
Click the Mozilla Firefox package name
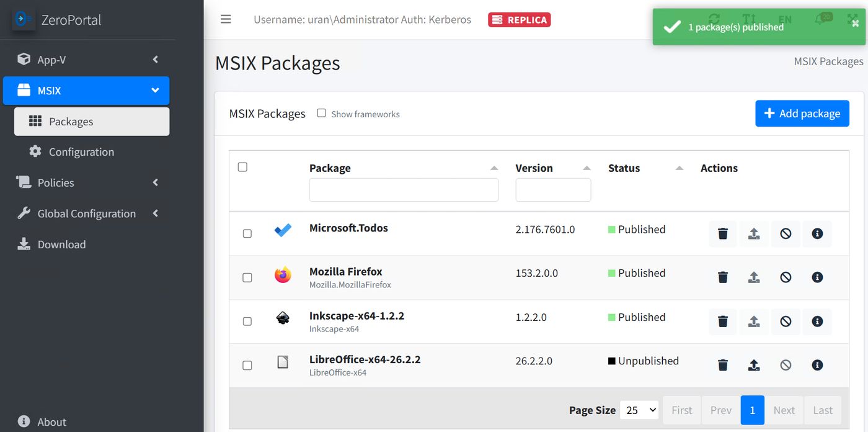[345, 272]
